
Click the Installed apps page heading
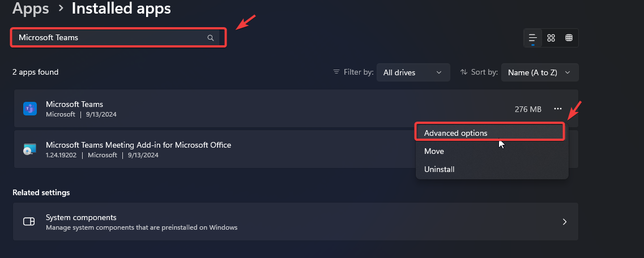pos(121,8)
